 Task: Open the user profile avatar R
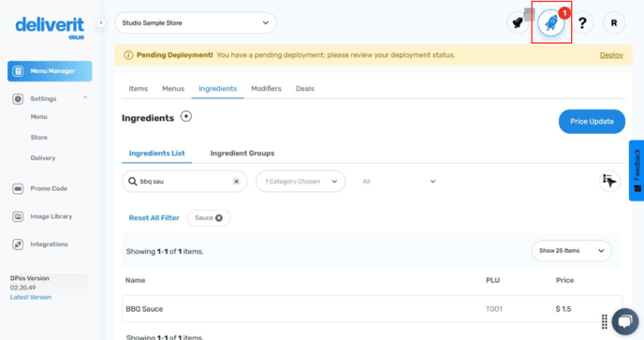click(614, 23)
